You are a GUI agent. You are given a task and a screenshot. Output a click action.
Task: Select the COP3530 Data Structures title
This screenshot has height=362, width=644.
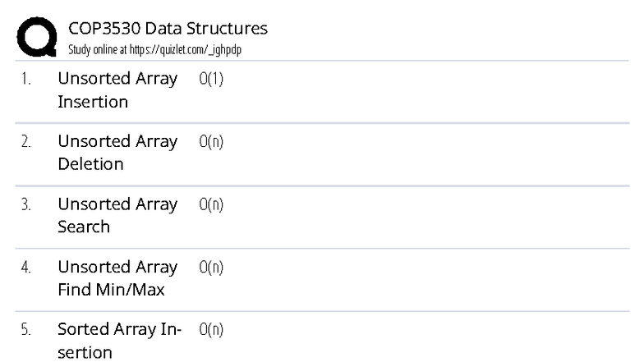point(168,30)
